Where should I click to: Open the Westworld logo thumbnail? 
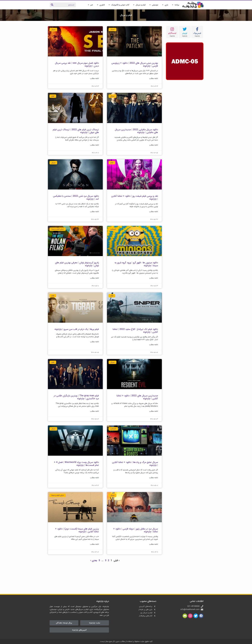coord(75,440)
